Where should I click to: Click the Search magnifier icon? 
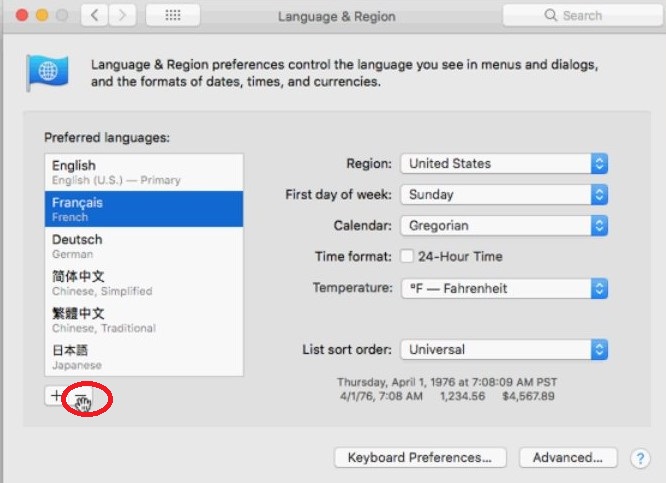550,15
